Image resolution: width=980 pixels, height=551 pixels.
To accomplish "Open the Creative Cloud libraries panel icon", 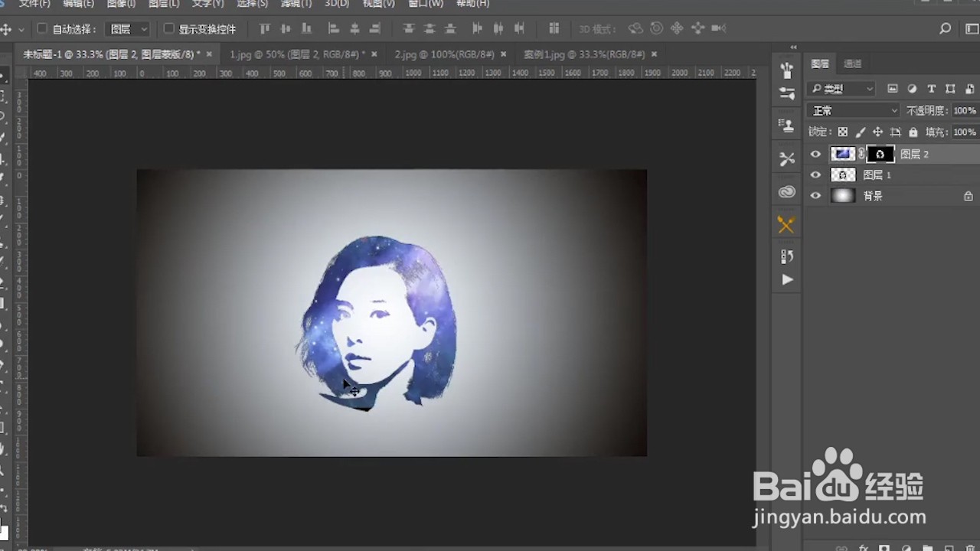I will click(786, 192).
